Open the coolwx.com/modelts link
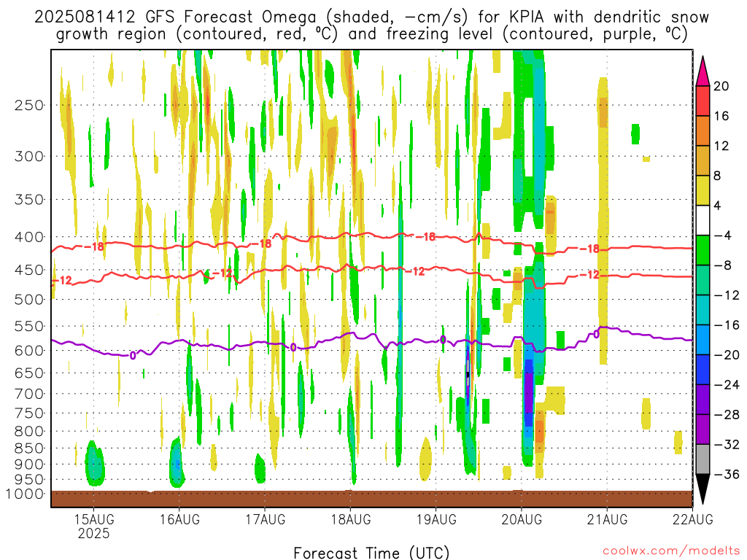The image size is (747, 560). (671, 551)
